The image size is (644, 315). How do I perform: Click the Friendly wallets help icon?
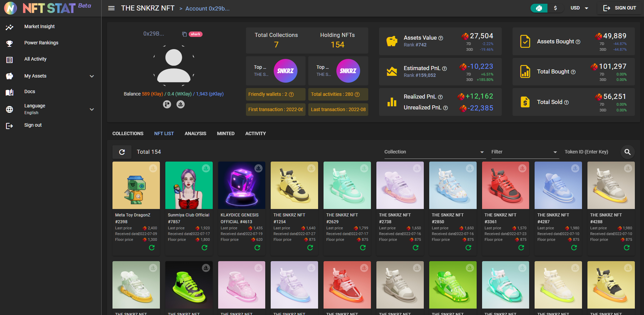(x=291, y=94)
